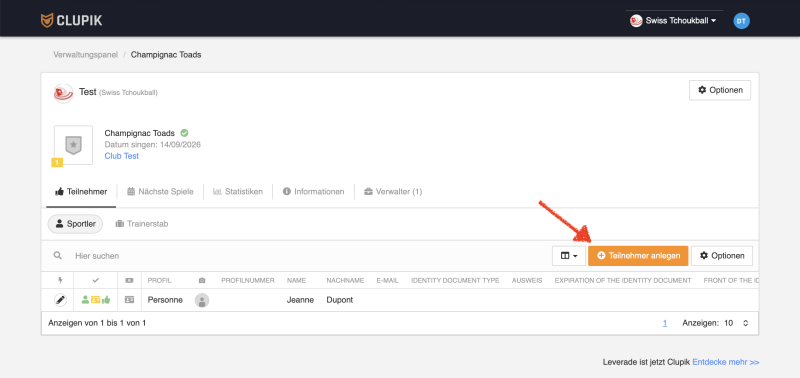Open the Entdecke mehr >> link

(726, 362)
